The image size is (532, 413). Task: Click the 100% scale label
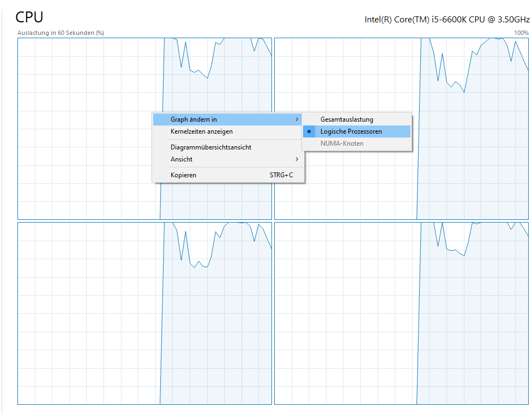tap(521, 33)
